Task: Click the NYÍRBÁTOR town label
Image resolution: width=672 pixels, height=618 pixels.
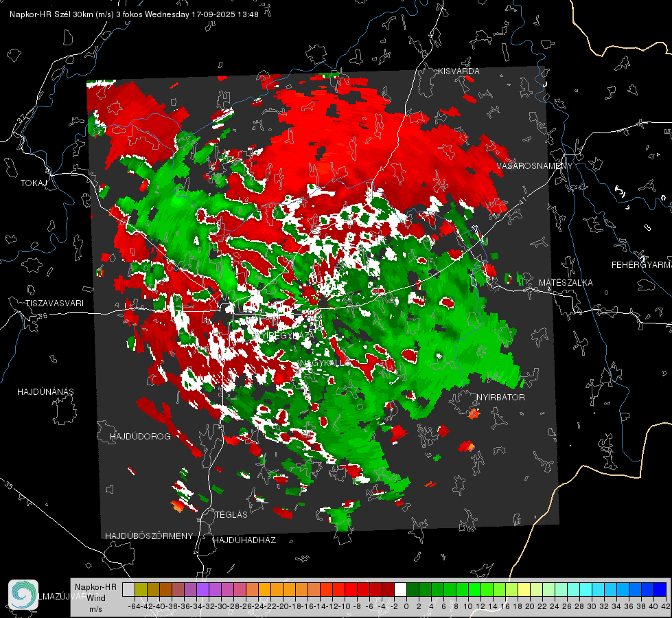Action: [x=500, y=398]
